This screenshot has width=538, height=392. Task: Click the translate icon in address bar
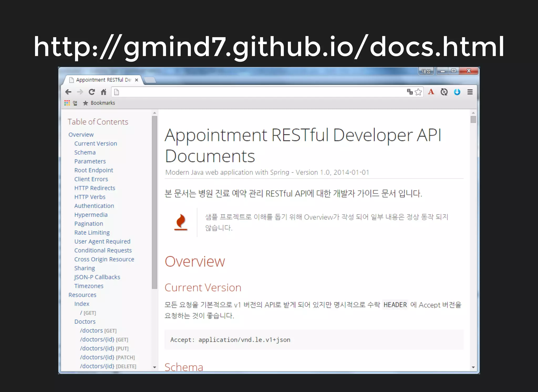click(x=410, y=92)
